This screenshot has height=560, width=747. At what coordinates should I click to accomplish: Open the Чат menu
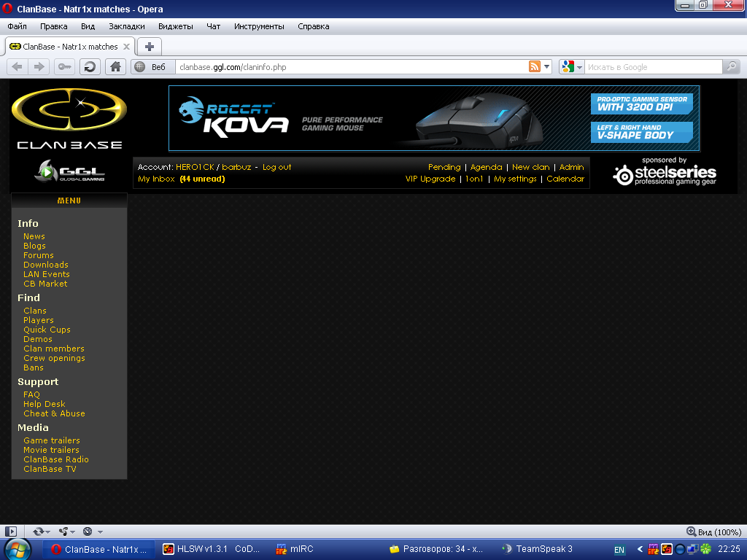click(x=214, y=26)
